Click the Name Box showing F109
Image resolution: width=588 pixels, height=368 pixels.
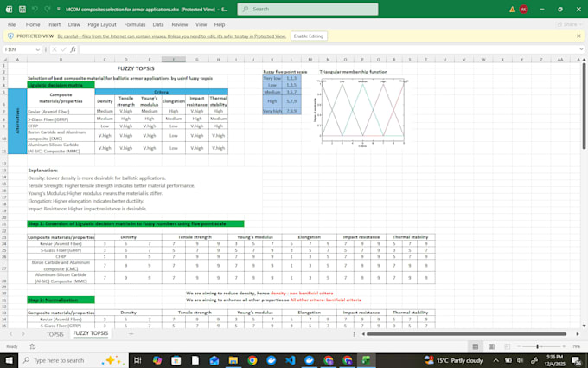tap(19, 49)
